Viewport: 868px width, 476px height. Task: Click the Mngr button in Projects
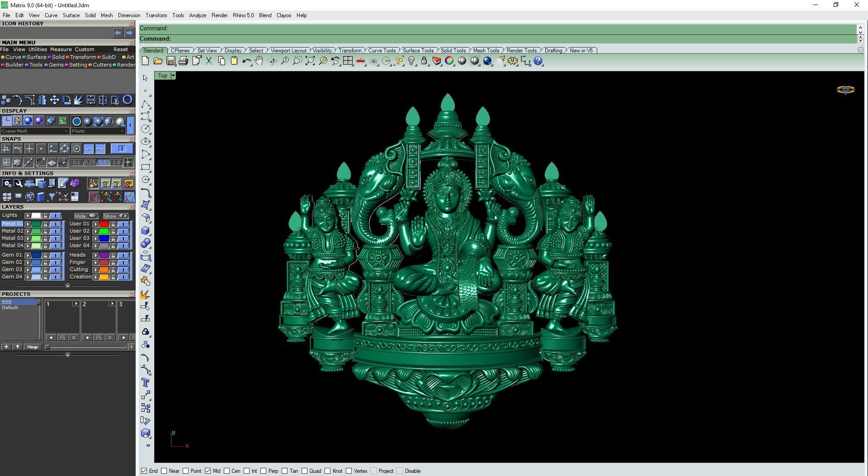pos(33,347)
